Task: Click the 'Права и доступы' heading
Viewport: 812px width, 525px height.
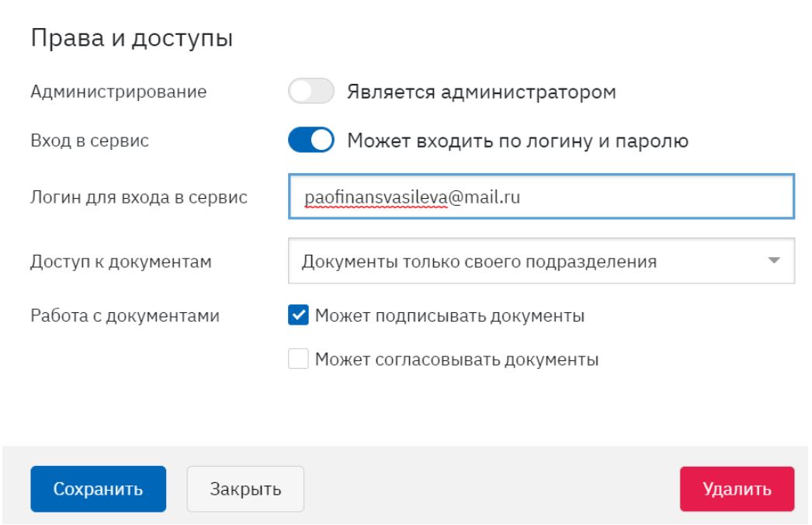Action: tap(132, 38)
